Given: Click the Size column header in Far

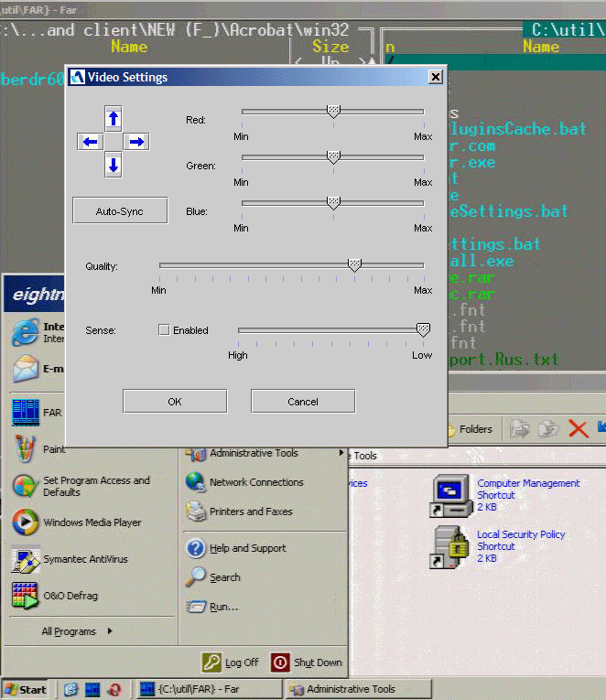Looking at the screenshot, I should click(x=330, y=46).
